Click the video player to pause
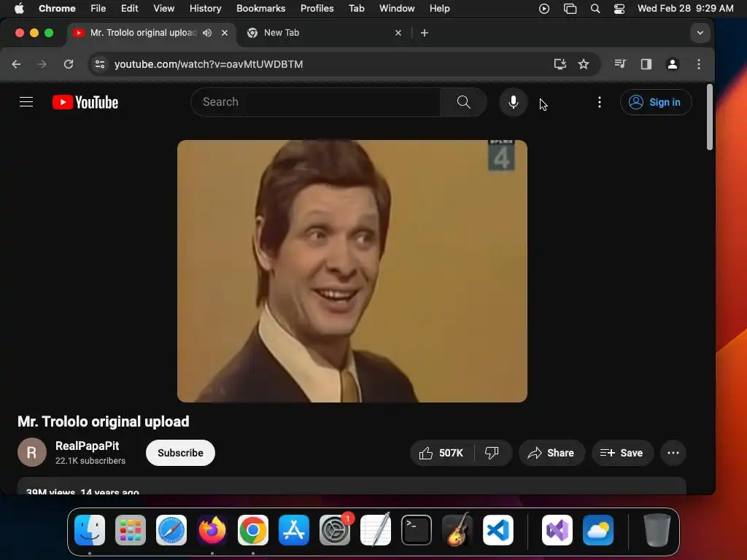Image resolution: width=747 pixels, height=560 pixels. 352,271
